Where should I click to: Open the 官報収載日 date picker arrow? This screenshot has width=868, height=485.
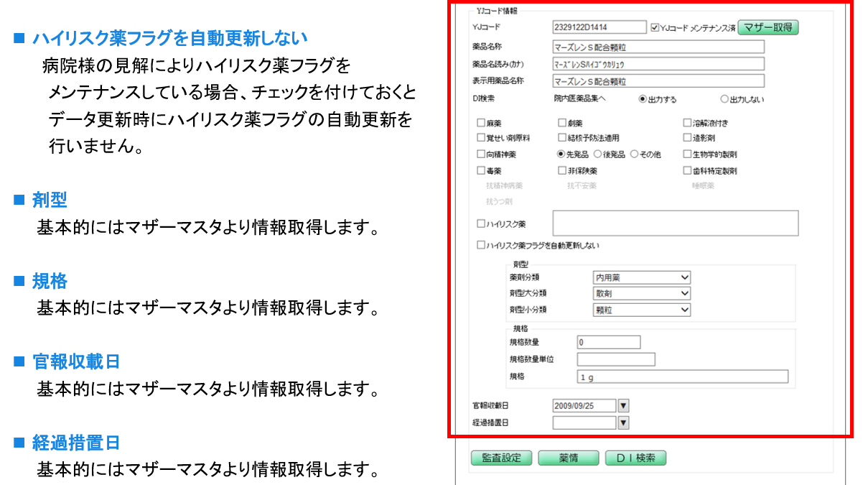click(623, 405)
